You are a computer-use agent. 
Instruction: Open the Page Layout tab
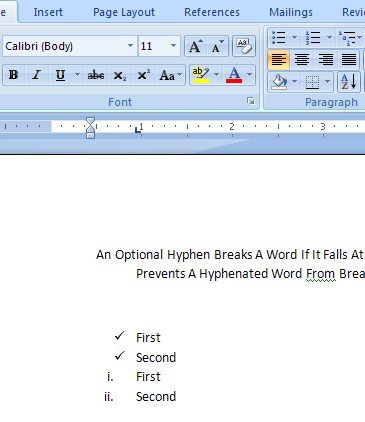(x=124, y=12)
